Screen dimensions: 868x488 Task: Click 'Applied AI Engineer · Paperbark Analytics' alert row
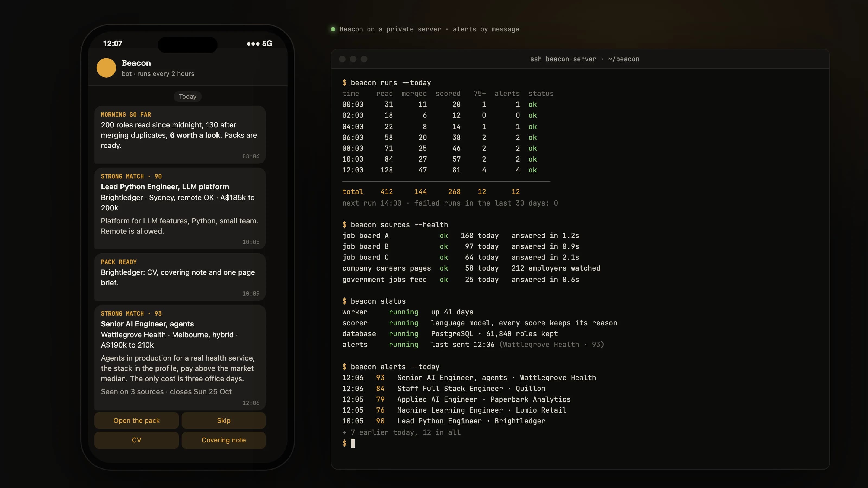(456, 399)
